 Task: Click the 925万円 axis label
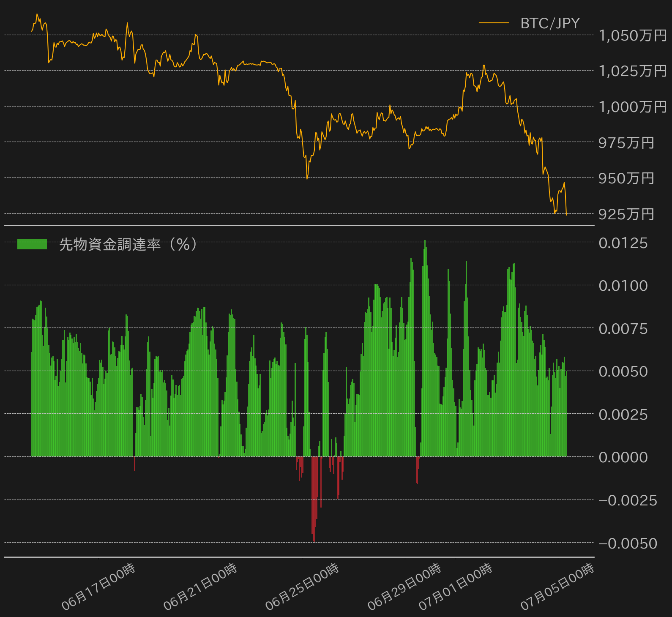point(626,214)
